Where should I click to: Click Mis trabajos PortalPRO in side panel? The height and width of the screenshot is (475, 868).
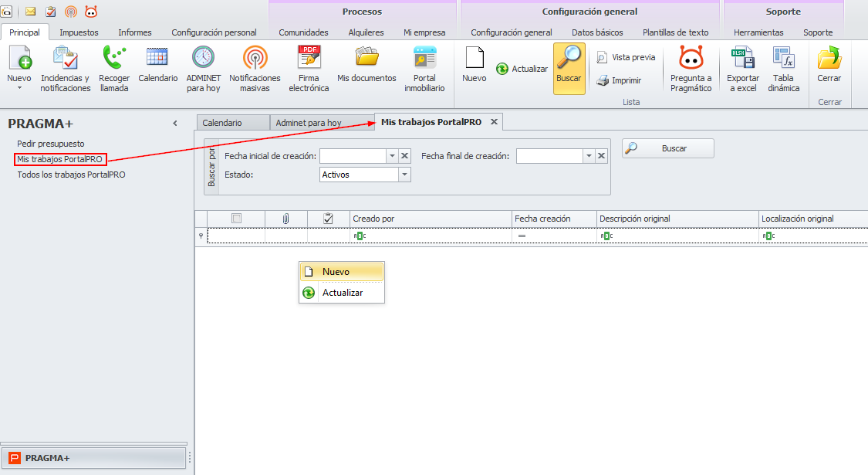pyautogui.click(x=59, y=159)
